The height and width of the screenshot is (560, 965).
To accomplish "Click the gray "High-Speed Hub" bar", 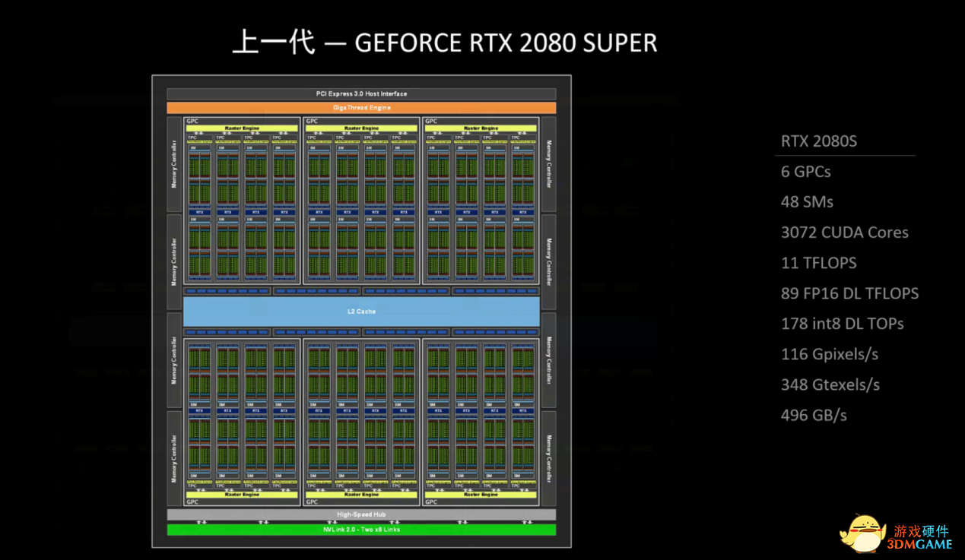I will [361, 514].
